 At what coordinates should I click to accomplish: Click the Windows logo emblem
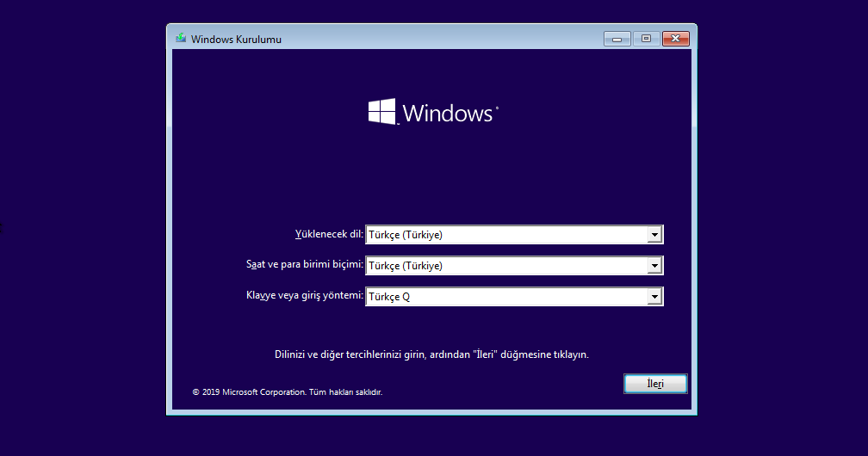coord(381,112)
